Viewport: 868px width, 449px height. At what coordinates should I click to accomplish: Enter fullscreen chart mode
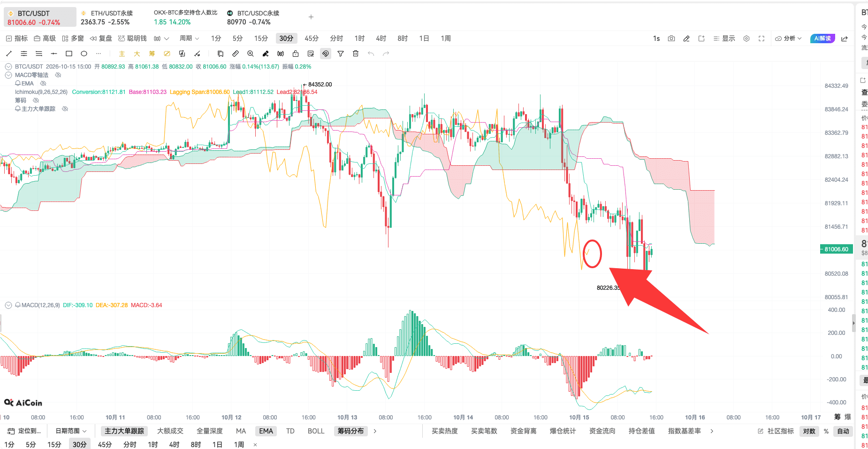tap(761, 39)
